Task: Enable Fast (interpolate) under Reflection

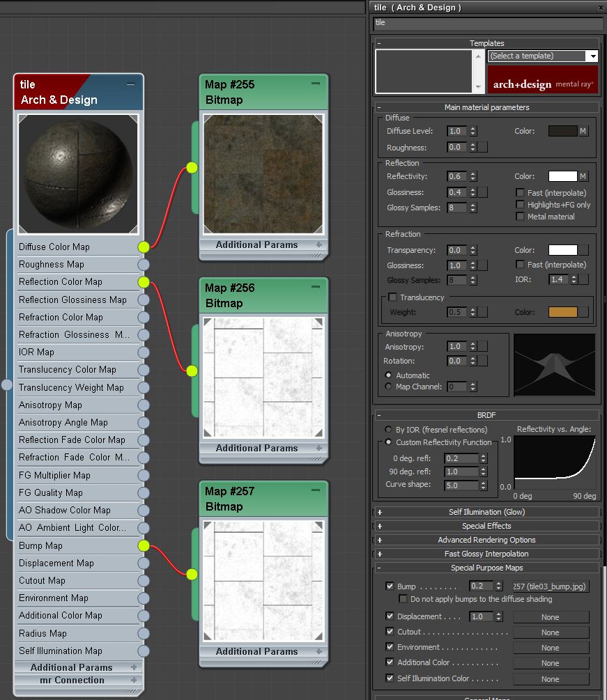Action: pos(519,192)
